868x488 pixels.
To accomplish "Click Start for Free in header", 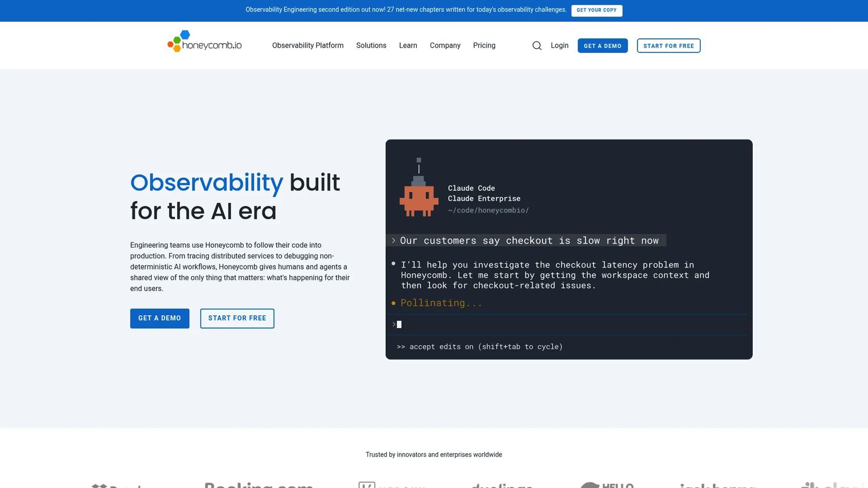I will point(668,46).
